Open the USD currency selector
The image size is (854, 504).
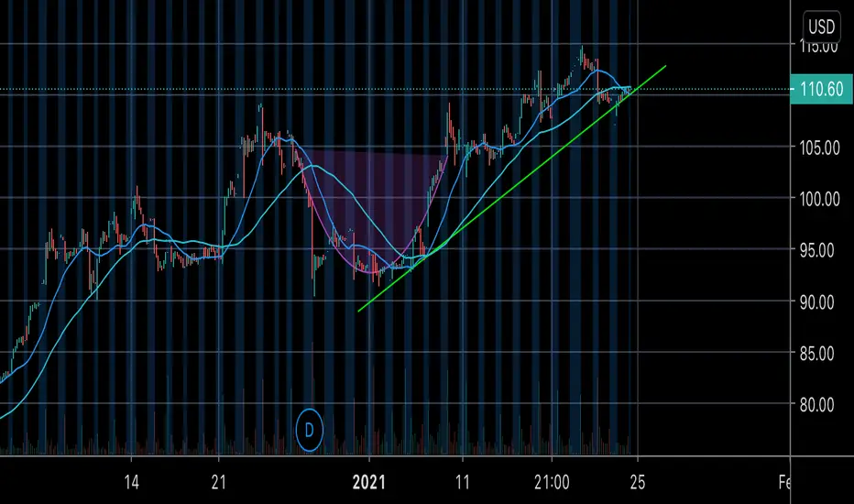pos(821,27)
